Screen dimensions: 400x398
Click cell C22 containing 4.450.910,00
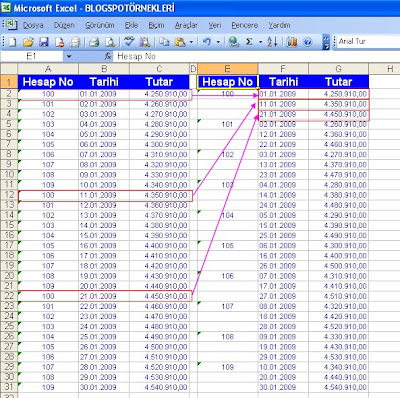pyautogui.click(x=159, y=296)
